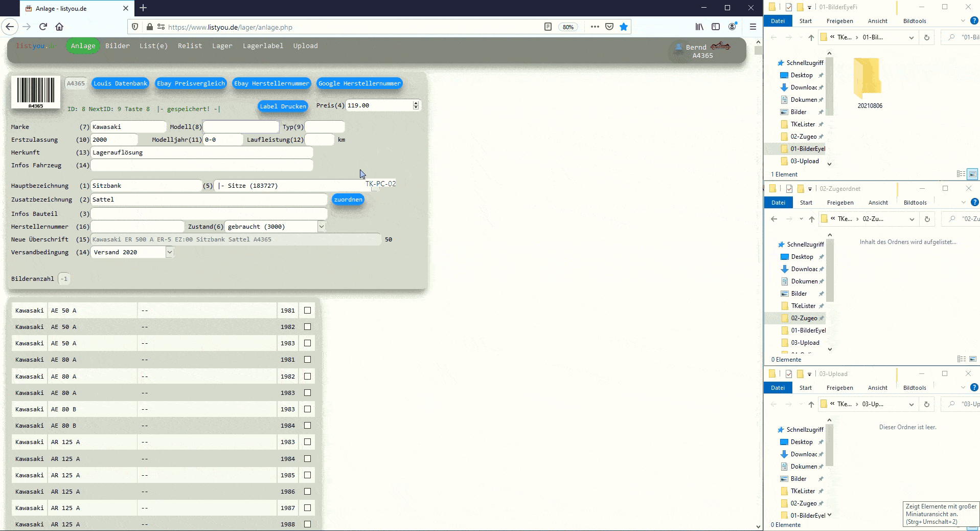Tick the AE 80 A 1981 checkbox

point(307,360)
